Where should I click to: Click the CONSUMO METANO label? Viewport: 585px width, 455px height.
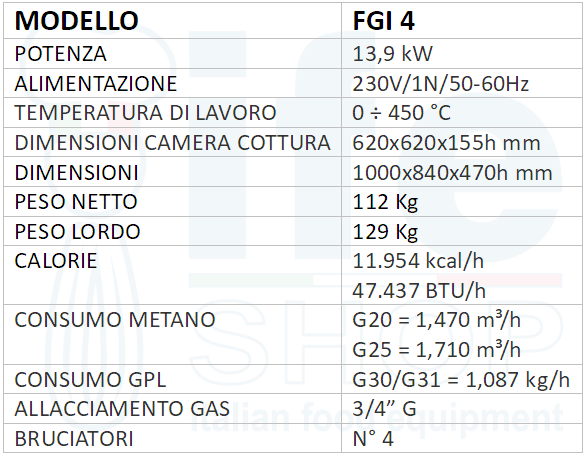coord(115,320)
